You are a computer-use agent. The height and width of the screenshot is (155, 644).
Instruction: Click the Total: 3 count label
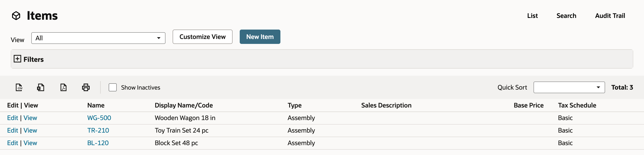[622, 87]
